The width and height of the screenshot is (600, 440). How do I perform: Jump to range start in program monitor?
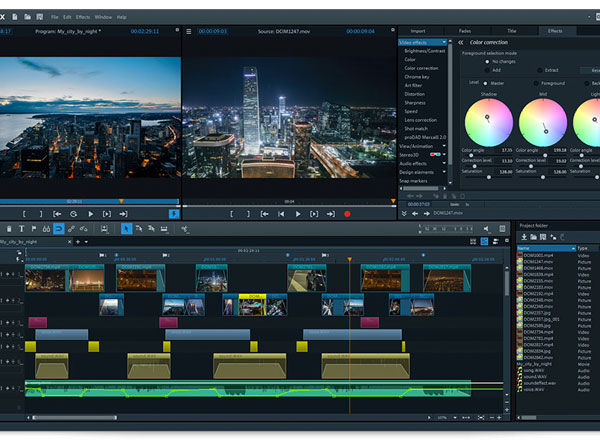[57, 214]
